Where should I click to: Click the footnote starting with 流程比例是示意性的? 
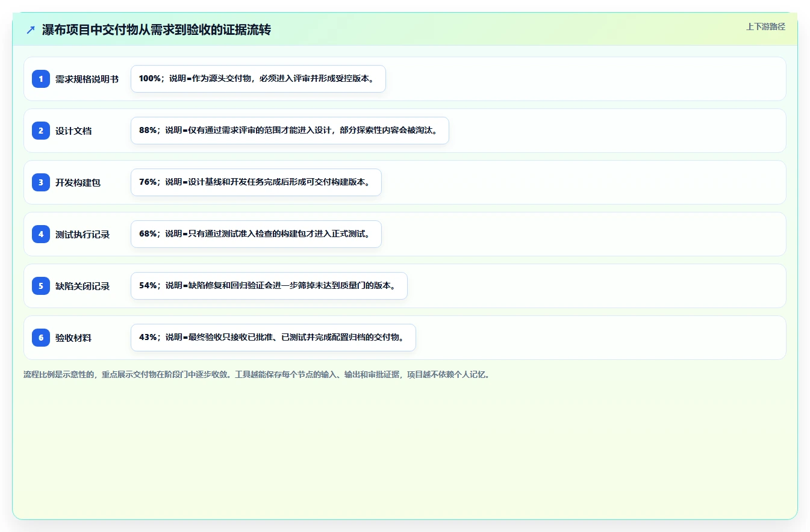click(x=258, y=374)
